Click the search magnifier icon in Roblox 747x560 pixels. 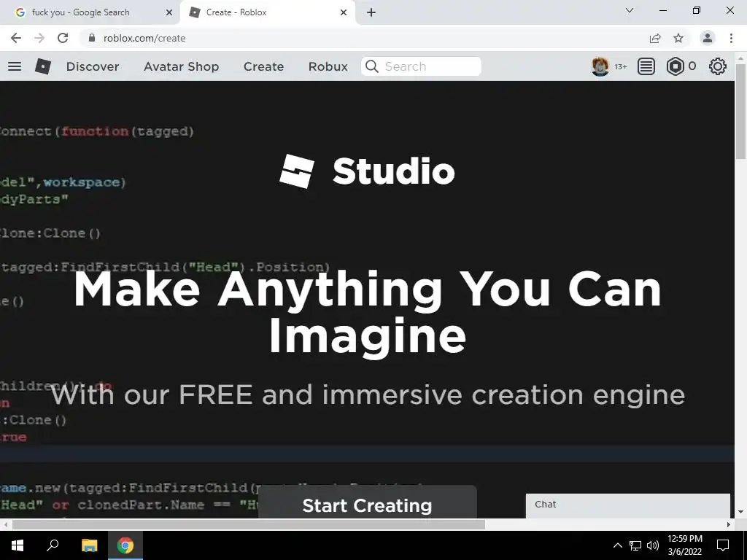coord(371,66)
